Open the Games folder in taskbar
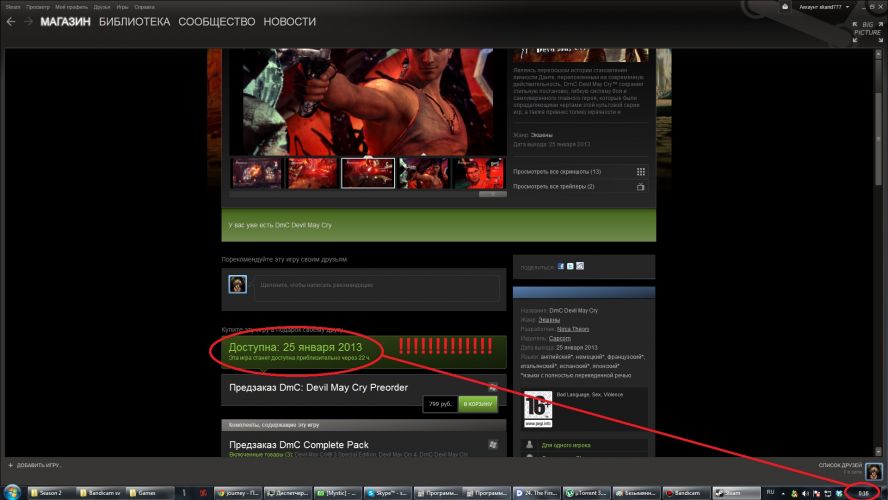 point(151,493)
